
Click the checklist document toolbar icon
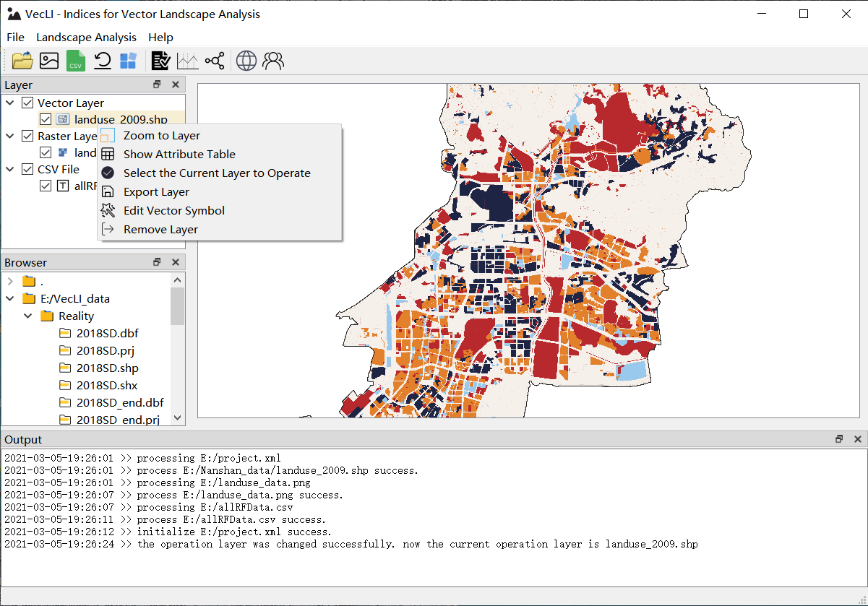click(160, 61)
